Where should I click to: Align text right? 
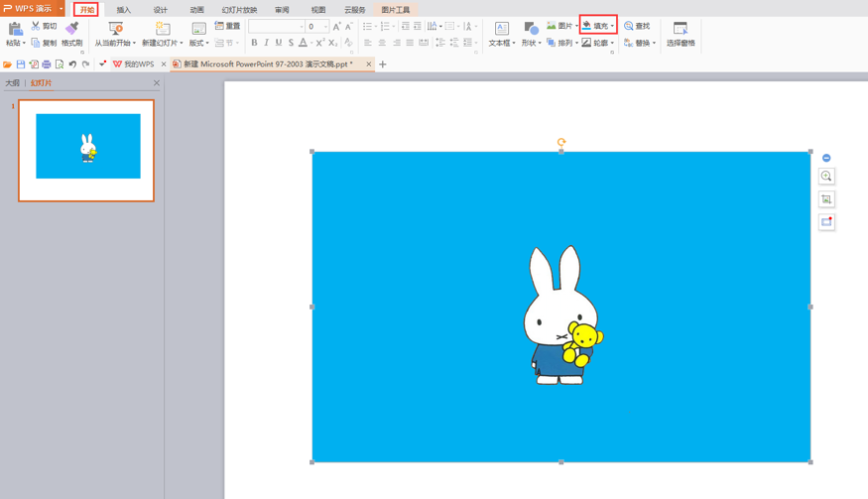397,43
